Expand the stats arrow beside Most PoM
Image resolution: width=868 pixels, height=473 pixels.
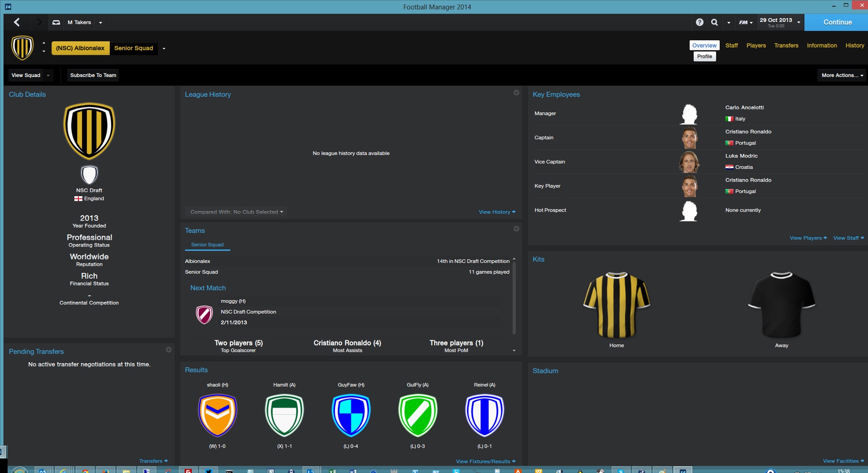[514, 351]
